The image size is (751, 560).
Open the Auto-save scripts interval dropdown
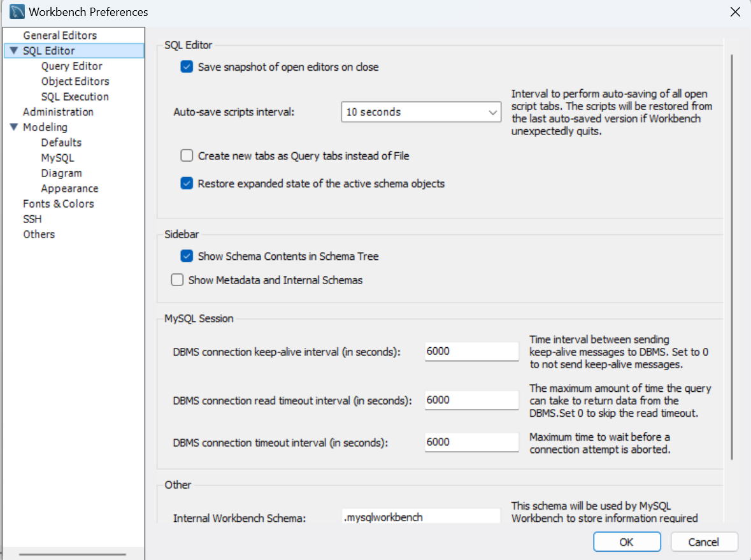tap(421, 112)
